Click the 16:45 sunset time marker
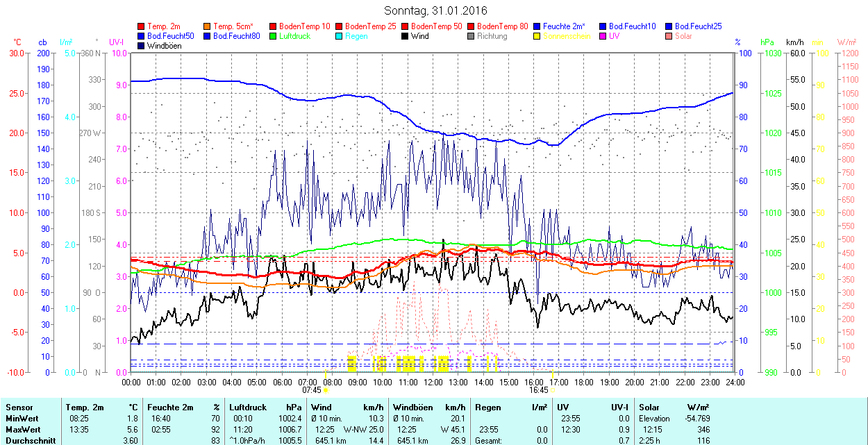 [538, 389]
